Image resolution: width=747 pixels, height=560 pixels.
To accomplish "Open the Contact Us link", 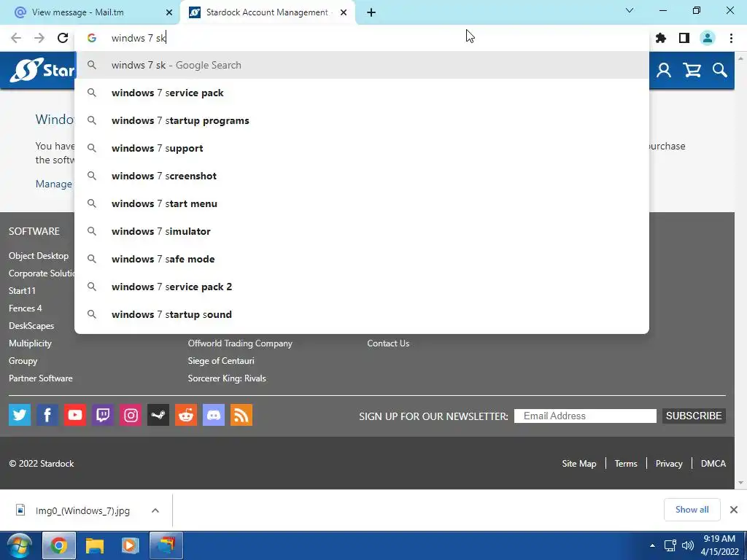I will 388,343.
